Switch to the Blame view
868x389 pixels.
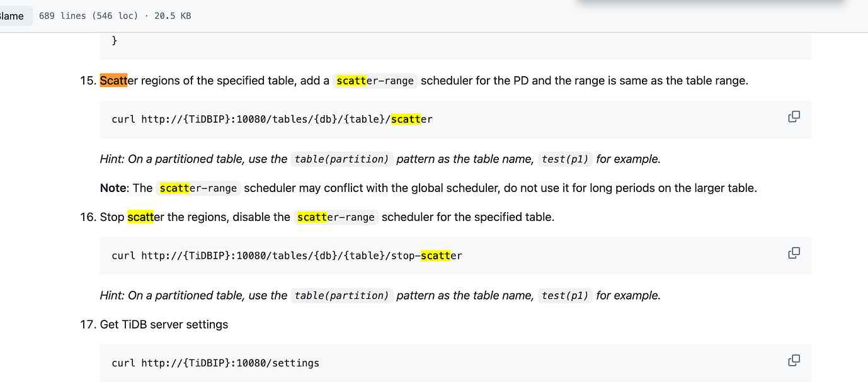click(11, 15)
